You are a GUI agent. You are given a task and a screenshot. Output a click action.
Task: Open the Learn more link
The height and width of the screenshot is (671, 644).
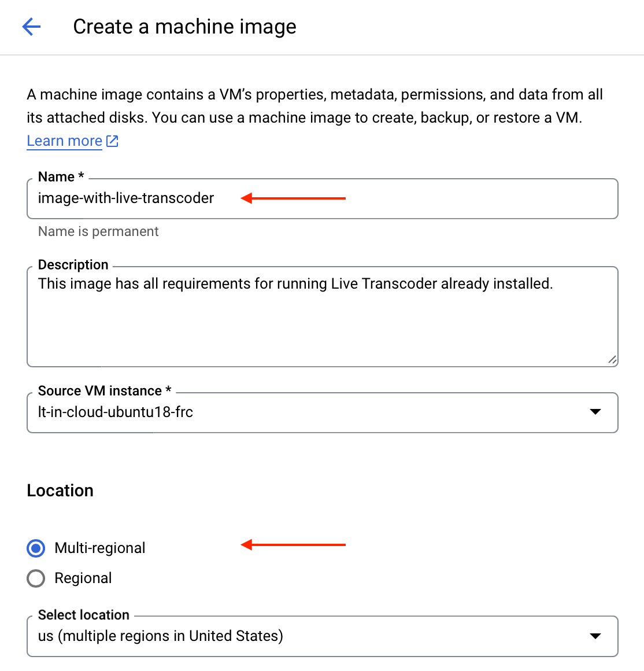point(65,141)
